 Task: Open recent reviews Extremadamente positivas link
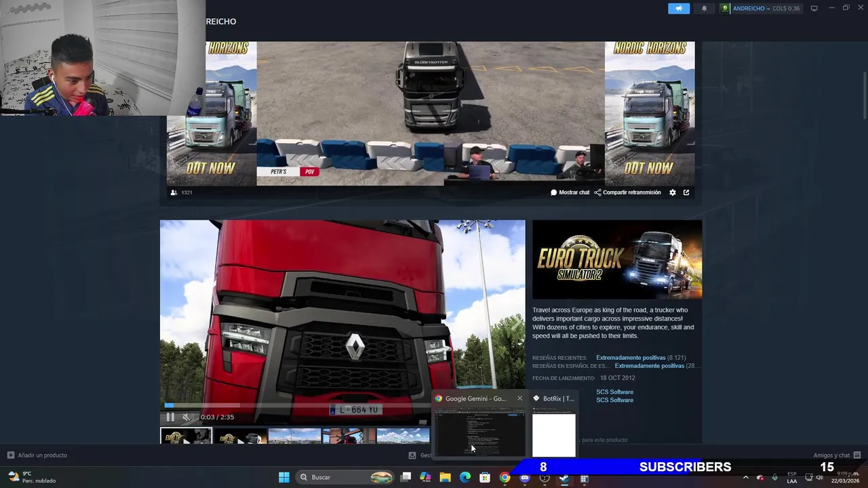pyautogui.click(x=631, y=358)
